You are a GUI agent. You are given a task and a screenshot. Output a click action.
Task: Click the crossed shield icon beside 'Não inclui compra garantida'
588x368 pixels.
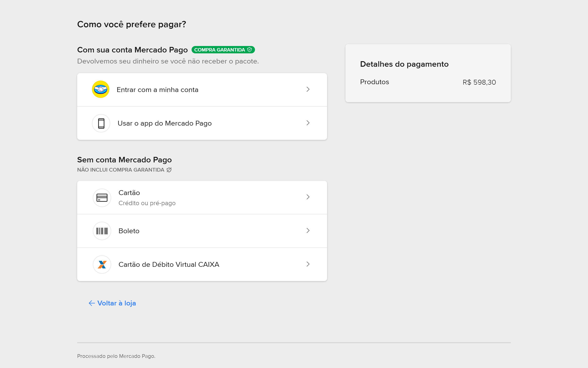coord(169,170)
